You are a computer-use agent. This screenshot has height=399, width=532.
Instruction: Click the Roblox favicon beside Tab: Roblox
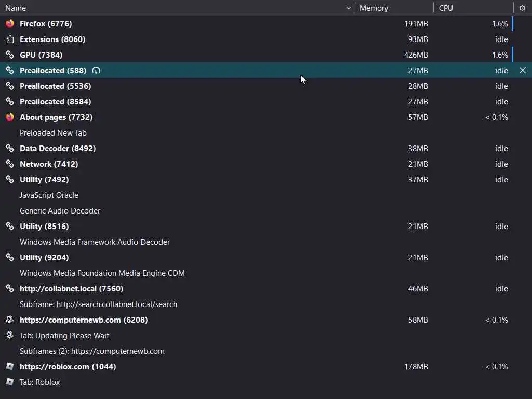tap(10, 382)
